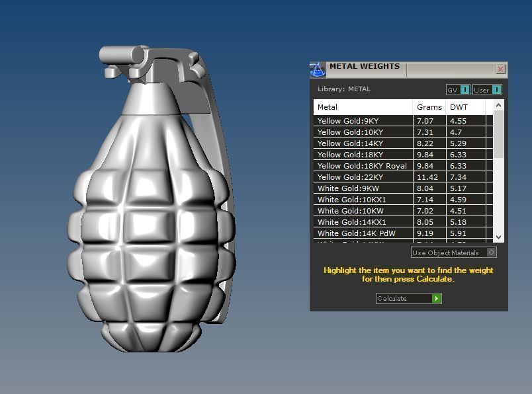Click the metal list scroll down arrow
532x394 pixels.
pos(498,237)
